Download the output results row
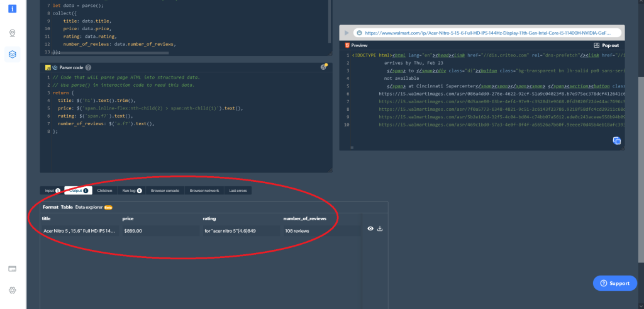The height and width of the screenshot is (309, 644). [x=380, y=229]
